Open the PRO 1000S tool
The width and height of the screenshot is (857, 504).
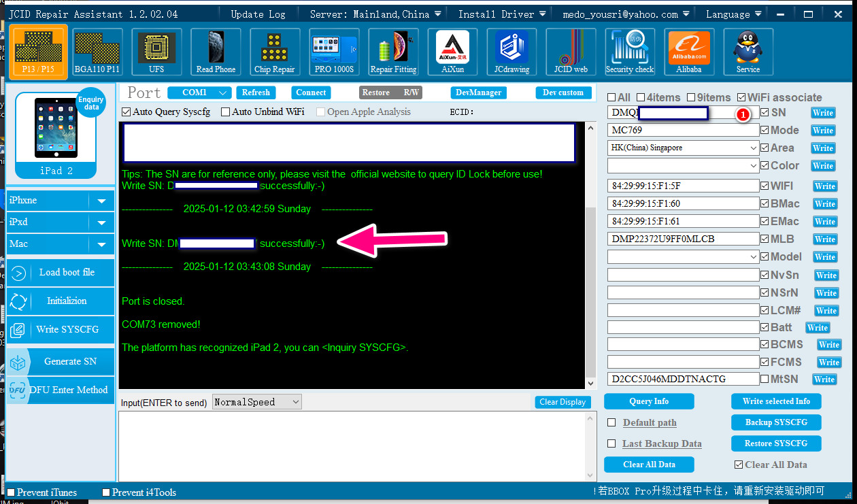coord(334,52)
